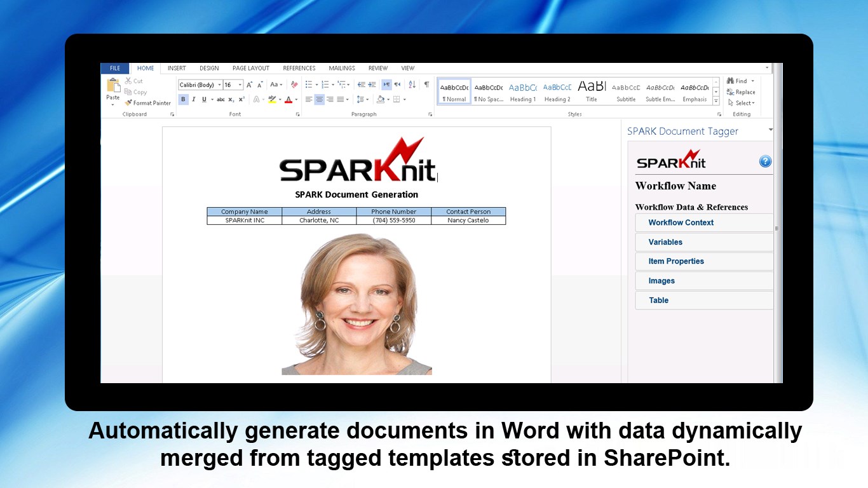Switch to the REVIEW tab
Viewport: 868px width, 488px height.
(x=378, y=69)
